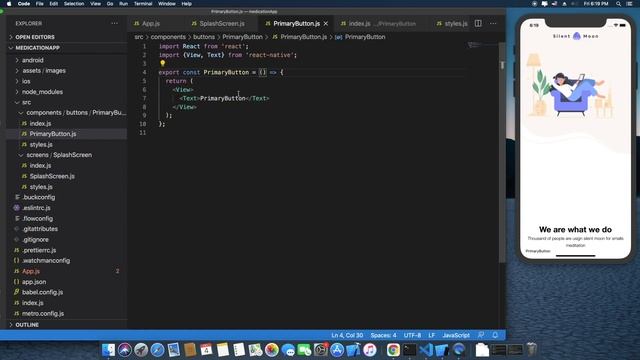Open Notification Center list icon
The width and height of the screenshot is (640, 360).
[629, 4]
